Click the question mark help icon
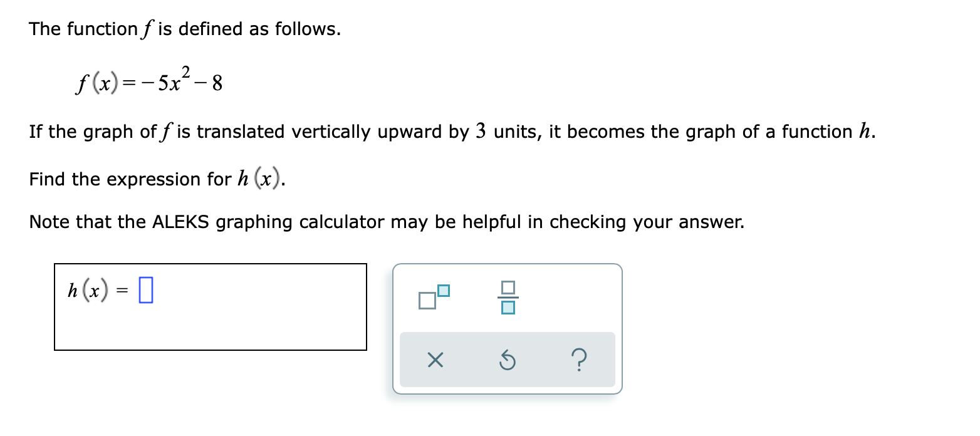Image resolution: width=980 pixels, height=436 pixels. [580, 359]
